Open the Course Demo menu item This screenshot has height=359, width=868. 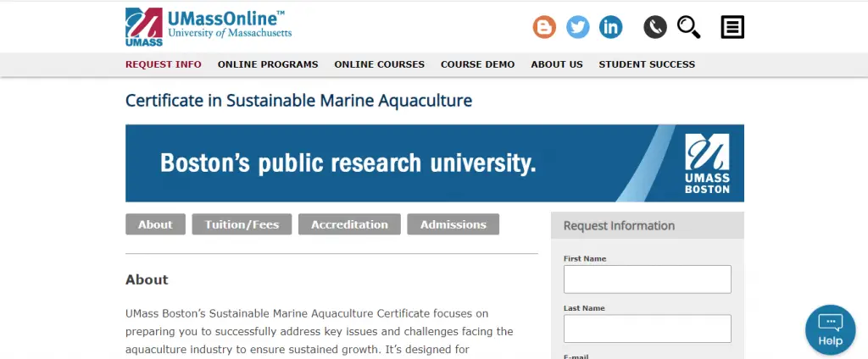point(477,64)
